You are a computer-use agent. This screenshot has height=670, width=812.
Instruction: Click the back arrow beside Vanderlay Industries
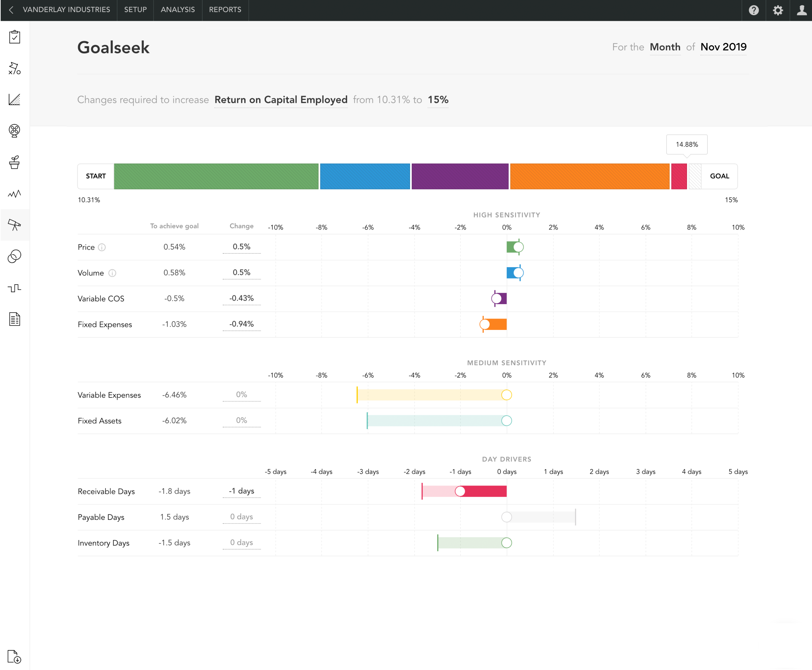coord(11,10)
